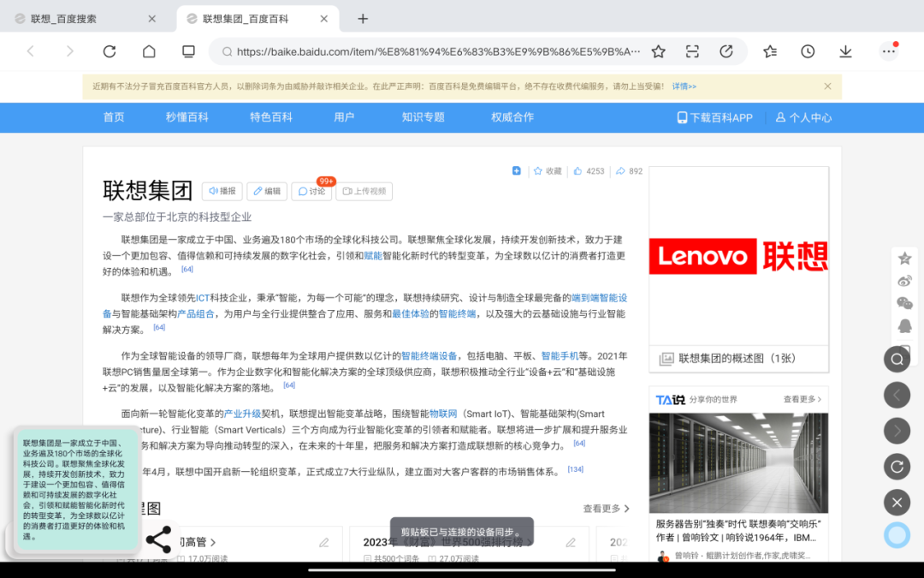
Task: Click 收藏 star to favorite the entry
Action: (548, 171)
